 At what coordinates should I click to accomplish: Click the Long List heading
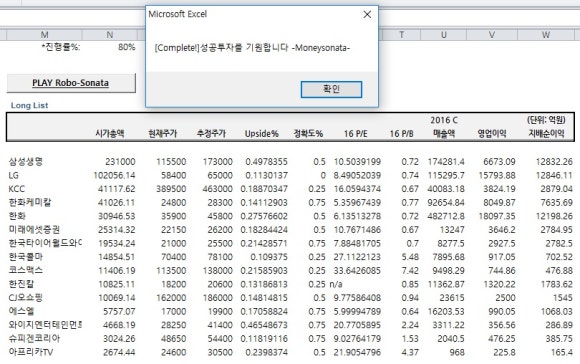point(29,105)
